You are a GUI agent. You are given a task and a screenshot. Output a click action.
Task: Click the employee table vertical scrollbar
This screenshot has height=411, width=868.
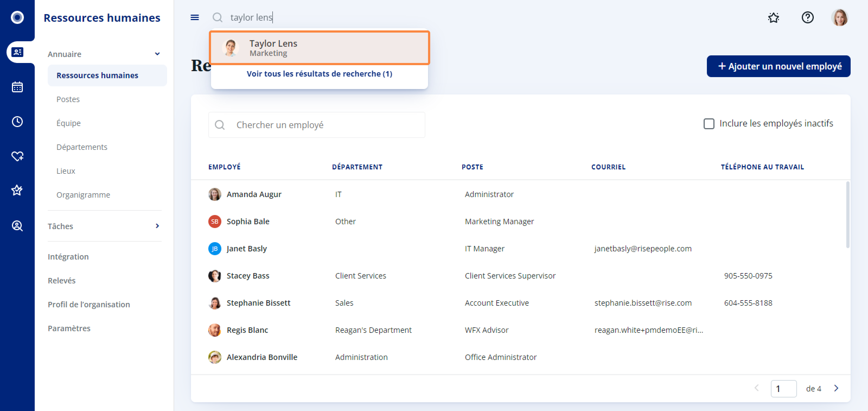pos(847,214)
